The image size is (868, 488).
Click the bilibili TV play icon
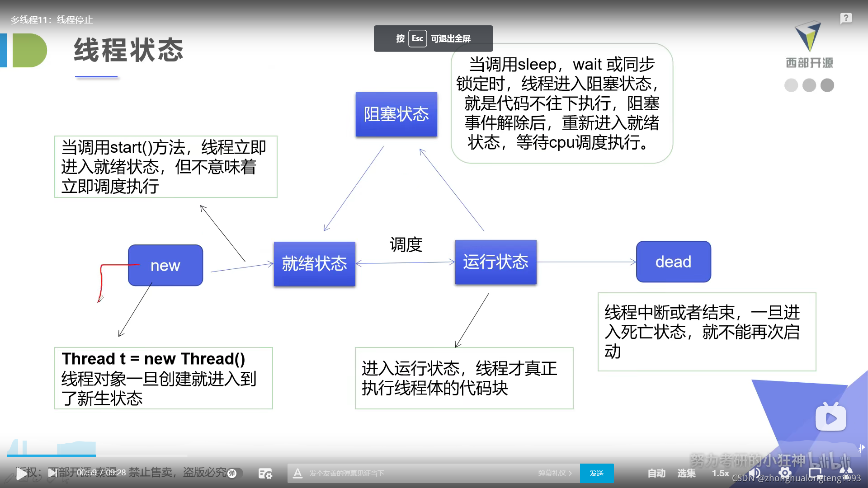click(x=831, y=418)
